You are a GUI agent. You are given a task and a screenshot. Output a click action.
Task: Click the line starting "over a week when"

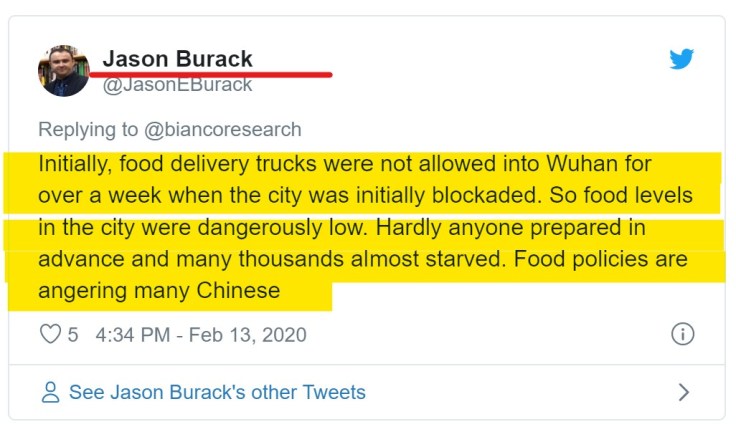click(365, 194)
